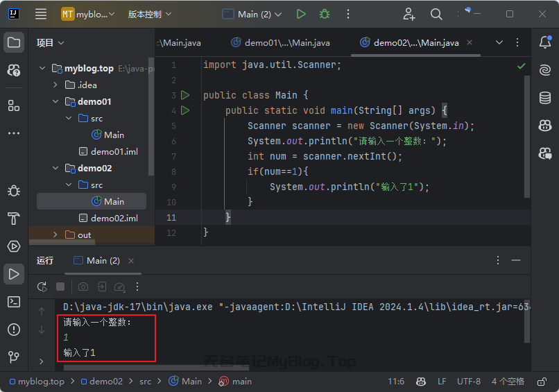The width and height of the screenshot is (559, 392).
Task: Show hidden editor tabs chevron
Action: pyautogui.click(x=499, y=42)
